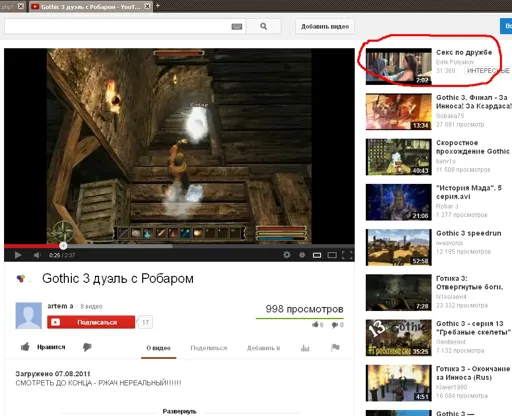Expand the description with Развернуть
This screenshot has width=512, height=416.
[x=179, y=411]
